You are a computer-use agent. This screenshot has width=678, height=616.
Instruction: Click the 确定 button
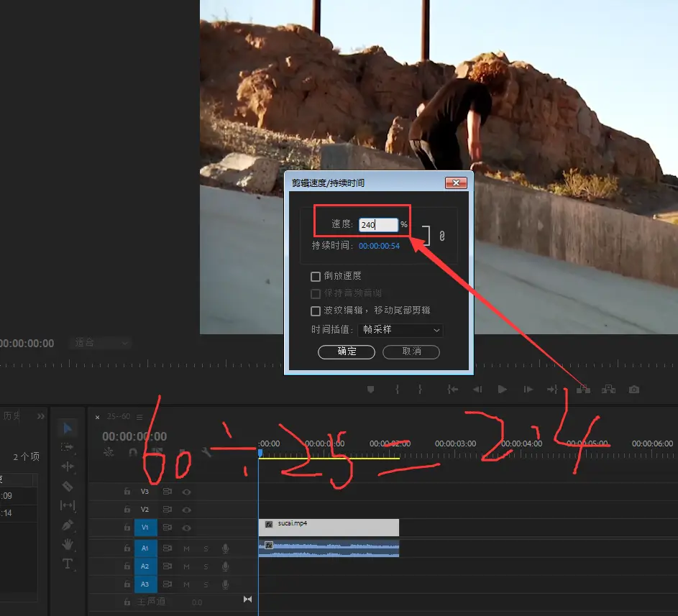pyautogui.click(x=347, y=351)
